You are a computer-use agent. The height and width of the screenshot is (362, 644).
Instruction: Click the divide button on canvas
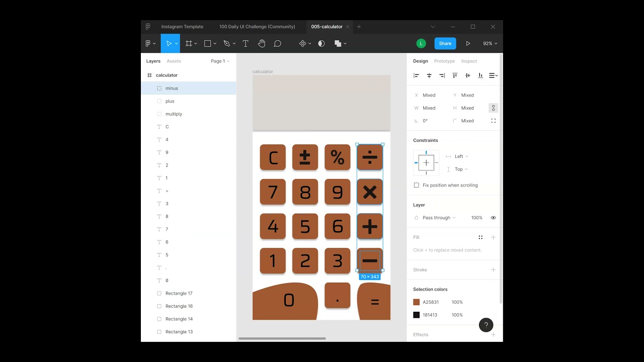[370, 157]
